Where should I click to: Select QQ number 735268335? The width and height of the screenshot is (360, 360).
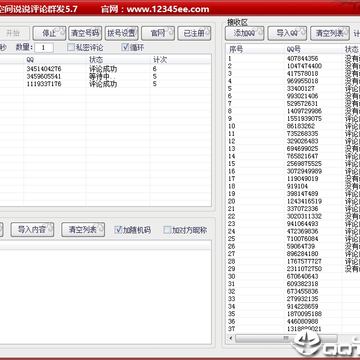[302, 134]
